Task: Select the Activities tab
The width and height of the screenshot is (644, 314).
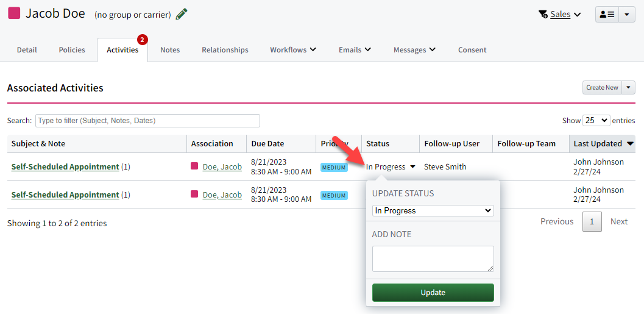Action: click(x=122, y=50)
